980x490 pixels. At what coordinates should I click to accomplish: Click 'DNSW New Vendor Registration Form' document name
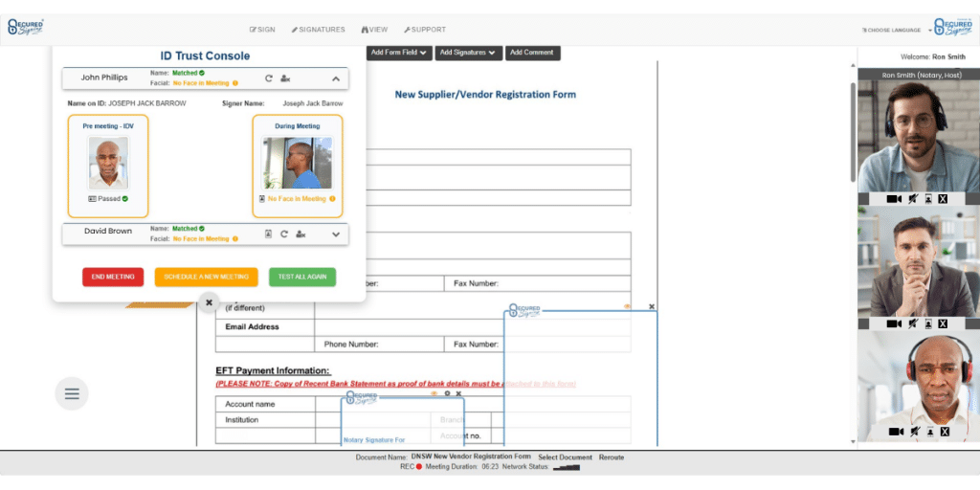[x=471, y=457]
